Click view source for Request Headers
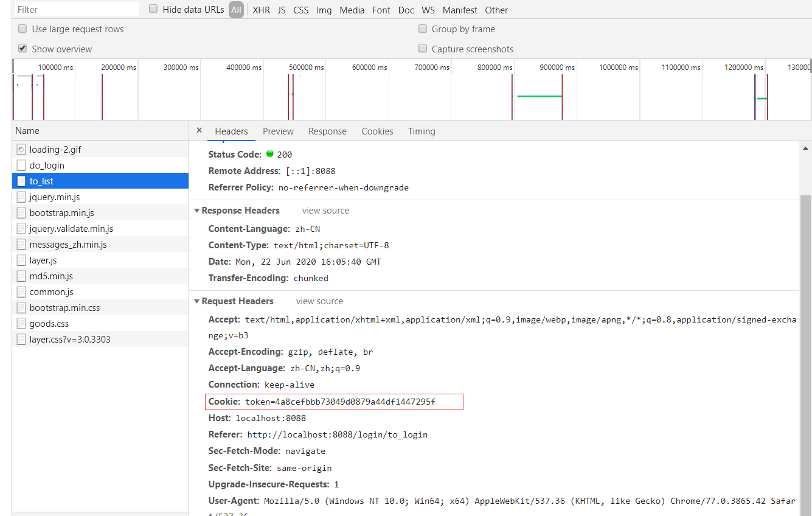Viewport: 812px width, 516px height. (x=319, y=301)
